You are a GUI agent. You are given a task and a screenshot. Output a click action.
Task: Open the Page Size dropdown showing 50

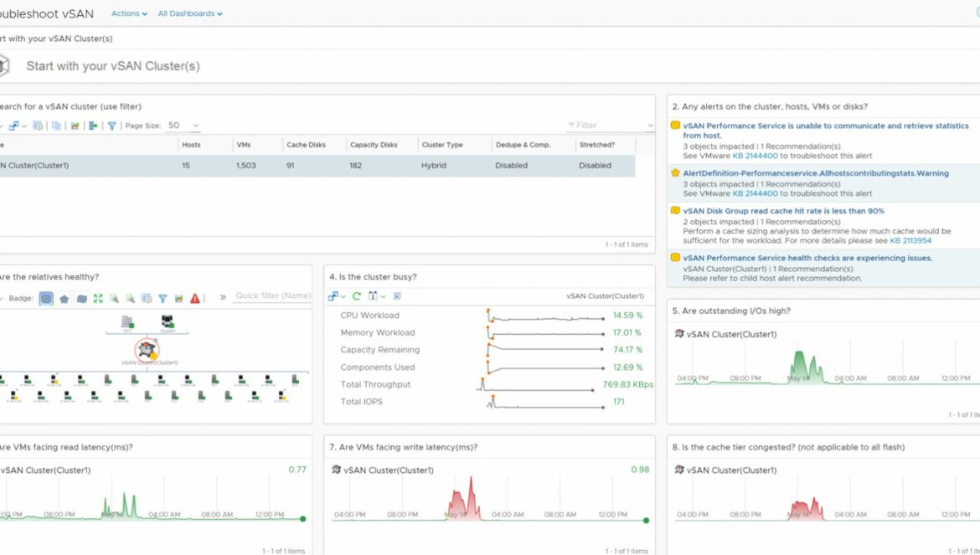pyautogui.click(x=183, y=126)
